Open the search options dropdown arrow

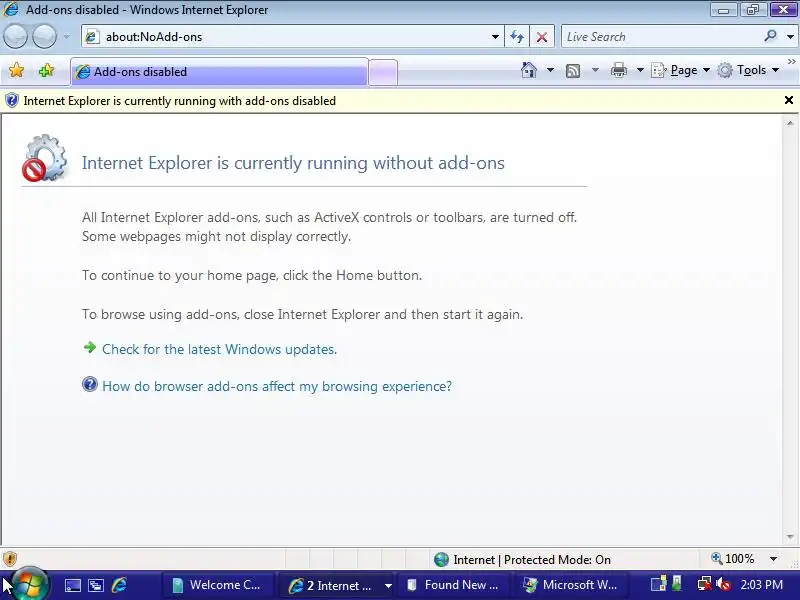click(x=790, y=37)
